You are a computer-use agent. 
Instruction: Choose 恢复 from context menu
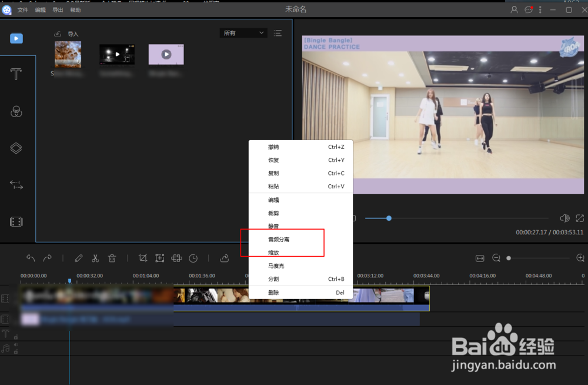click(x=300, y=160)
